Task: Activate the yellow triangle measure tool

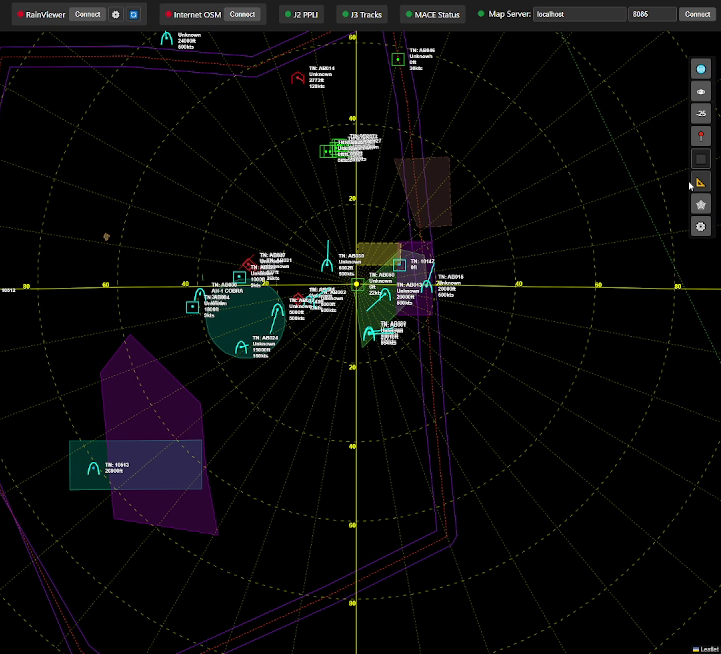Action: (x=701, y=182)
